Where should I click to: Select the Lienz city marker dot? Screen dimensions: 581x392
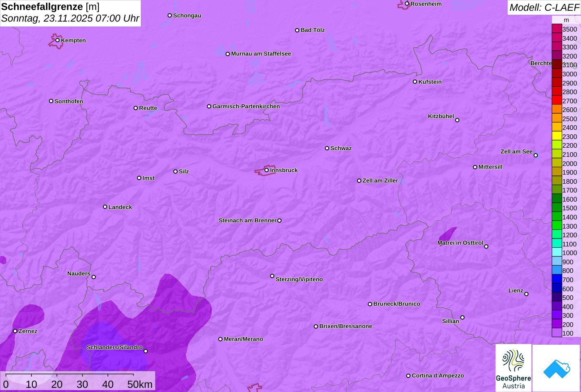tap(526, 294)
